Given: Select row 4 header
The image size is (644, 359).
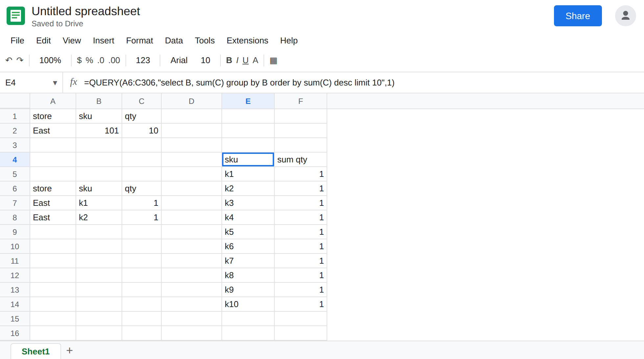Looking at the screenshot, I should coord(15,160).
